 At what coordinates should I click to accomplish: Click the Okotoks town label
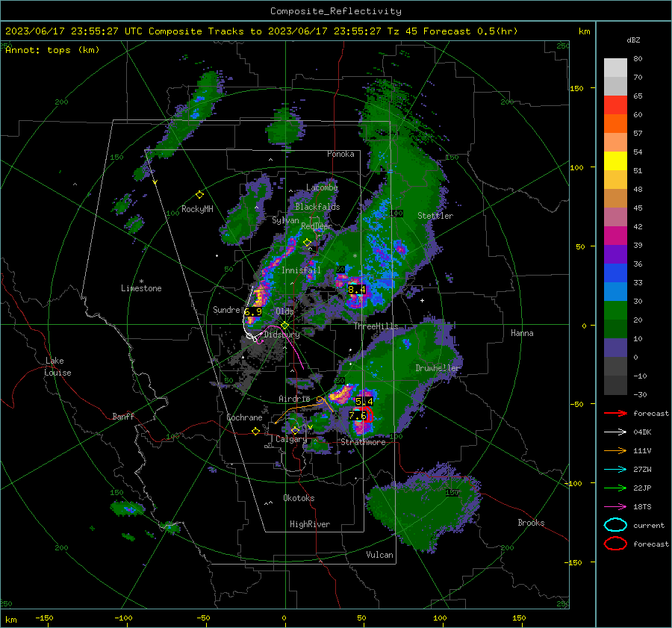click(299, 498)
